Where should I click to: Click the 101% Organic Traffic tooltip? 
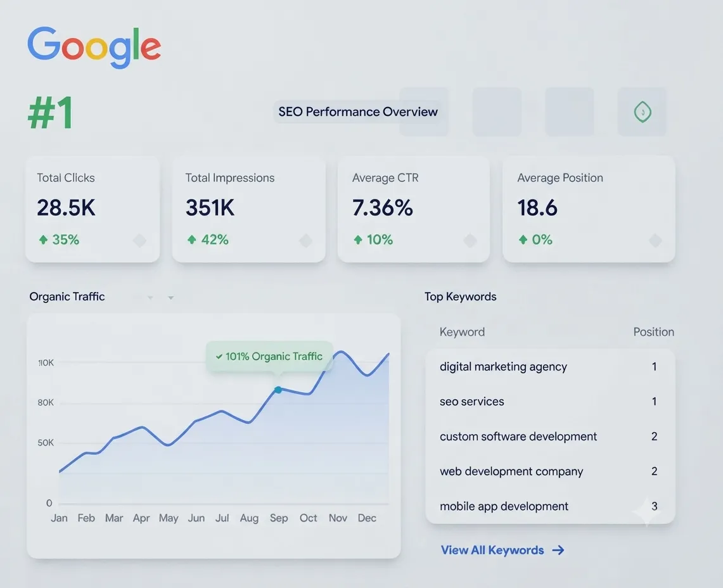pos(269,357)
